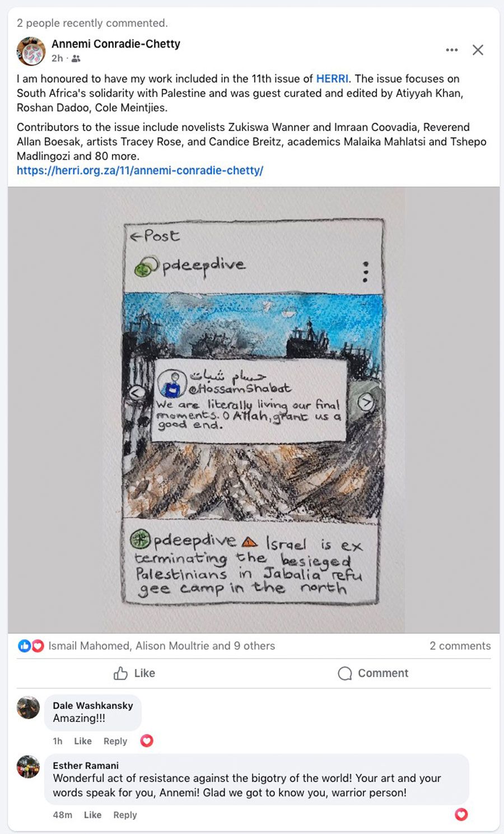Click the Comment button with speech bubble
The image size is (504, 834).
click(373, 673)
